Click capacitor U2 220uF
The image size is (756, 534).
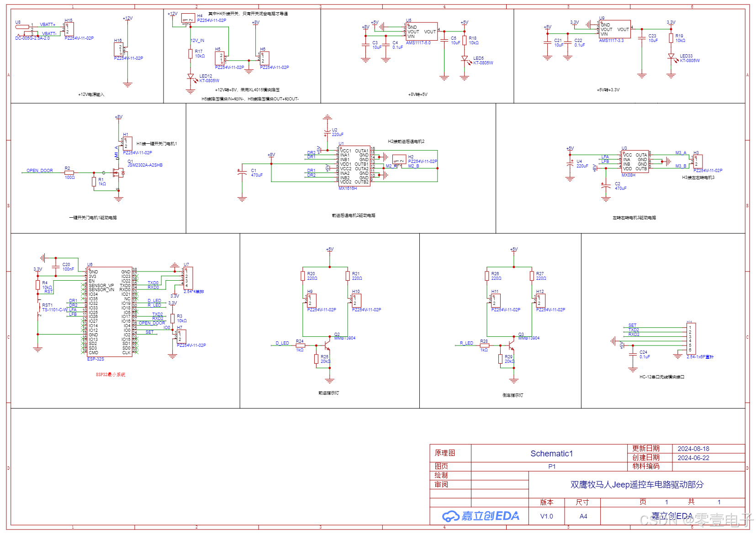pos(327,132)
